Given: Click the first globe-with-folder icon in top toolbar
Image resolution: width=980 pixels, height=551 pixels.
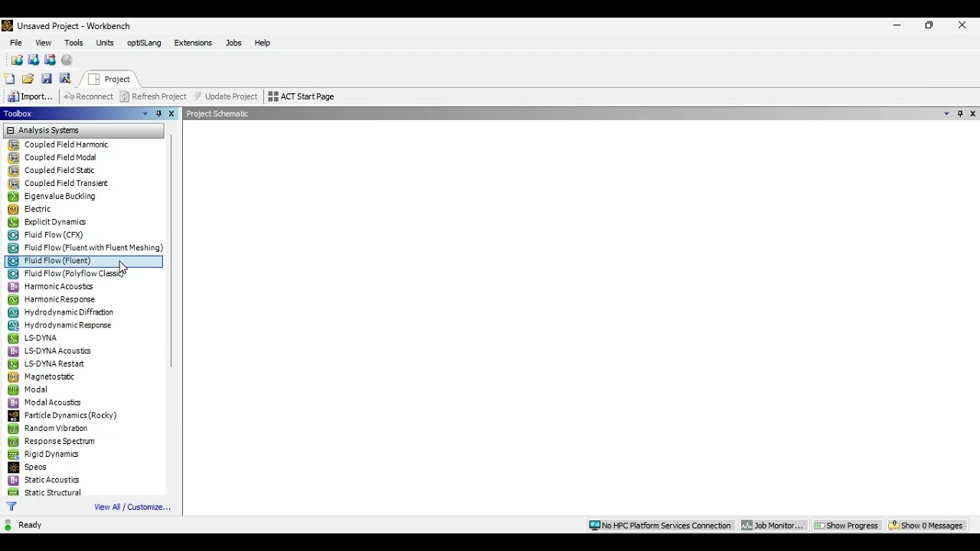Looking at the screenshot, I should [17, 60].
